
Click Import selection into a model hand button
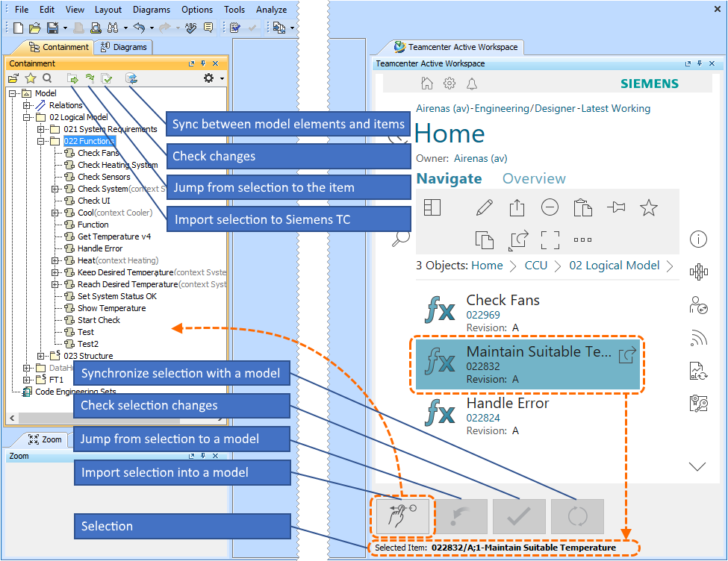tap(402, 516)
